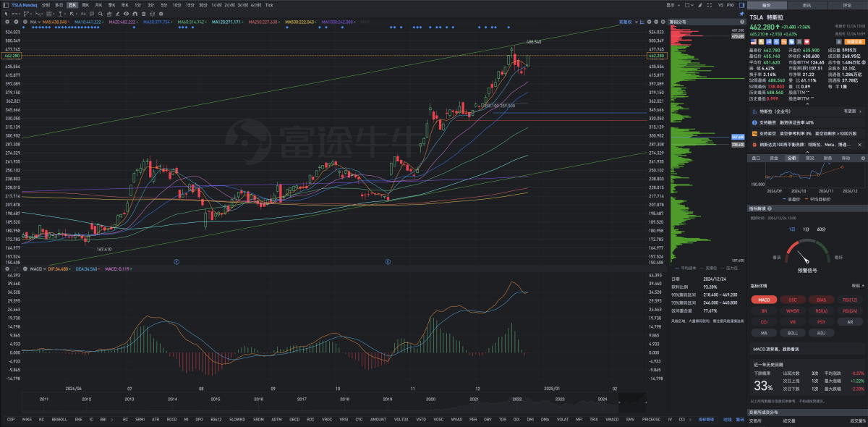The height and width of the screenshot is (427, 868).
Task: Zoom in chart with plus icon
Action: (x=663, y=22)
